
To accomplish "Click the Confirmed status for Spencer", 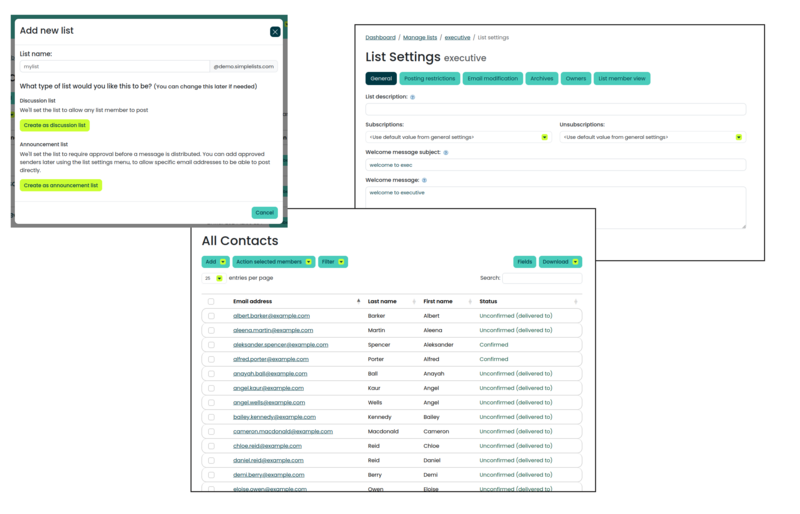I will tap(494, 345).
